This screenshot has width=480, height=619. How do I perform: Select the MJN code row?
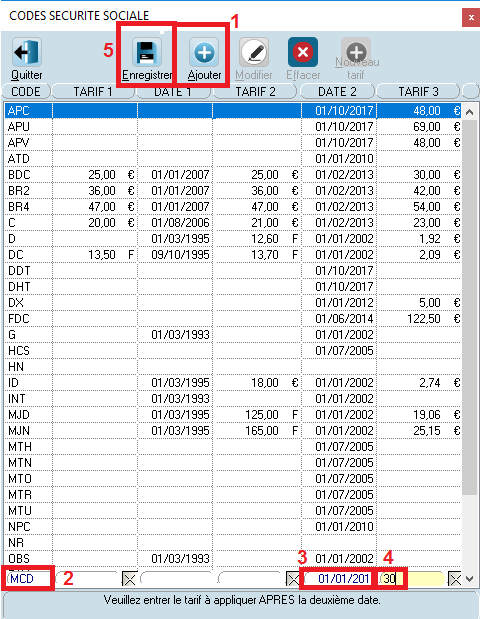click(x=233, y=431)
